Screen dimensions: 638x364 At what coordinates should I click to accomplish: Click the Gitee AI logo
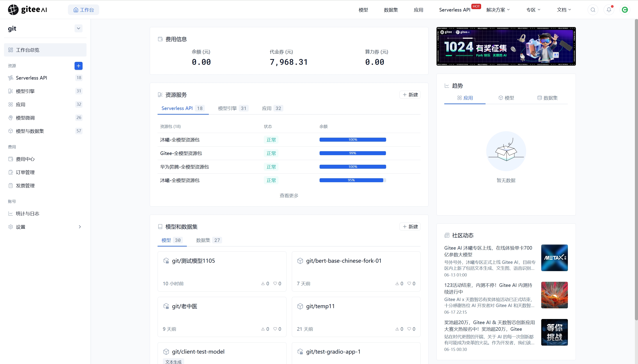[x=28, y=10]
